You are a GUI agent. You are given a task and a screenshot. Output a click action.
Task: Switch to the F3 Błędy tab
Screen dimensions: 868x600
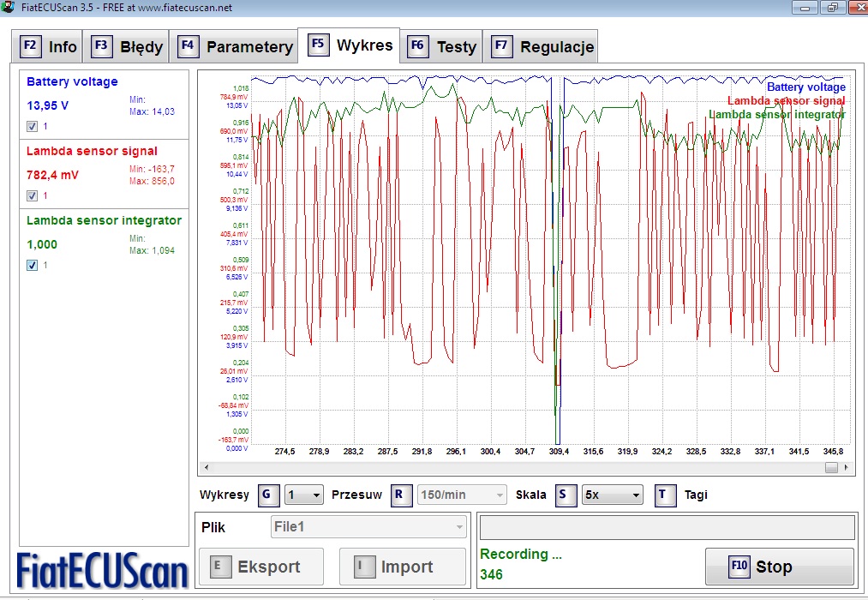coord(126,46)
